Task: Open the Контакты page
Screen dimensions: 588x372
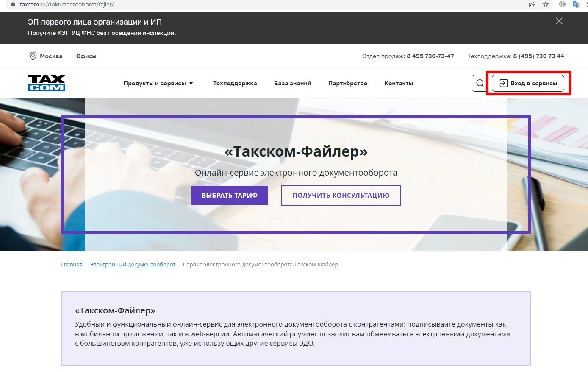Action: pos(399,83)
